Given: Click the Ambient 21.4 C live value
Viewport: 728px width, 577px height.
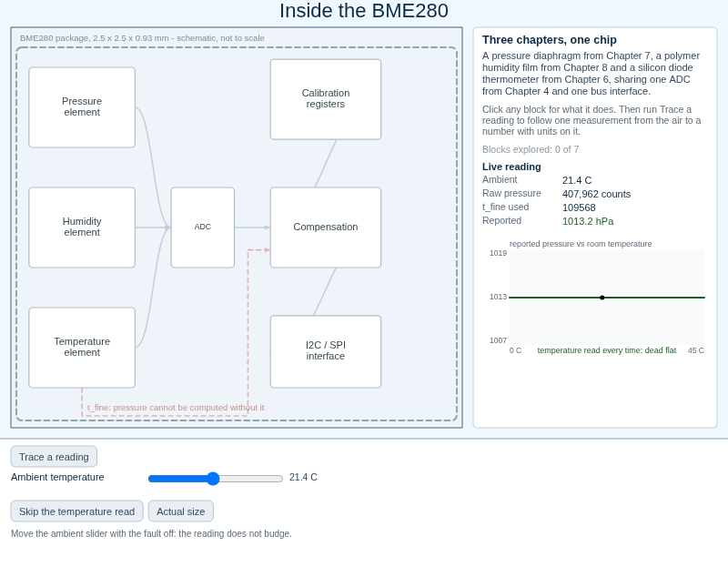Looking at the screenshot, I should click(x=577, y=180).
